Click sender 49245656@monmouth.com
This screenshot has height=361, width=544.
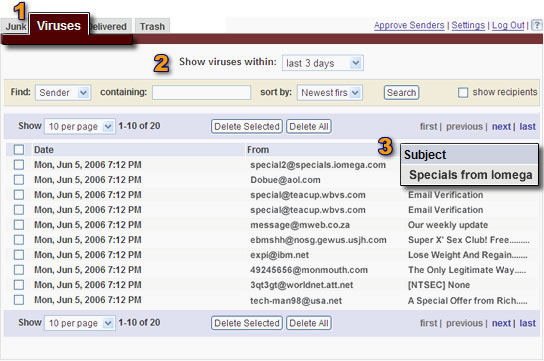309,270
